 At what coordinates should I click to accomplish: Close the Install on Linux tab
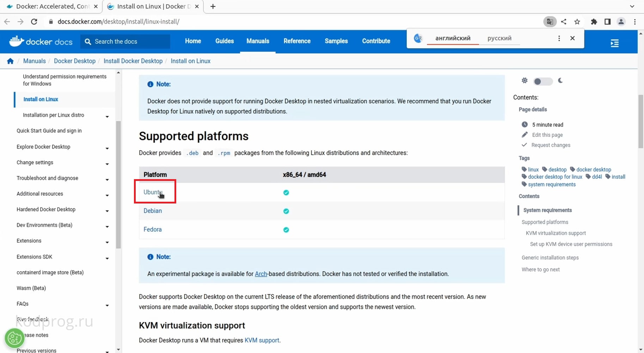tap(197, 6)
